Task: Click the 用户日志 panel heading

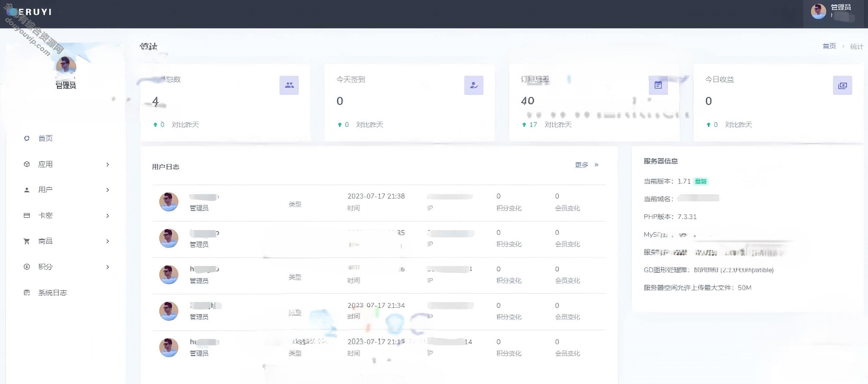Action: coord(165,167)
